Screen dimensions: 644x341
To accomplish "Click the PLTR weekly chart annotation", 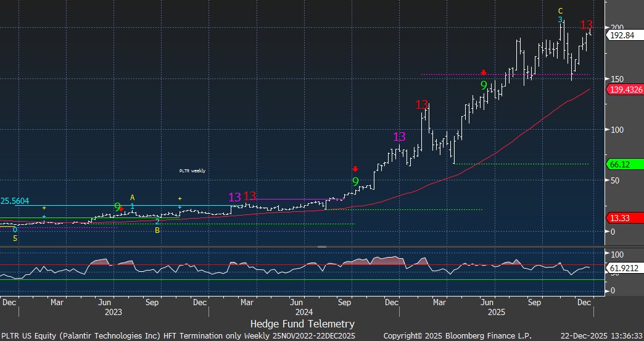I will (x=192, y=170).
